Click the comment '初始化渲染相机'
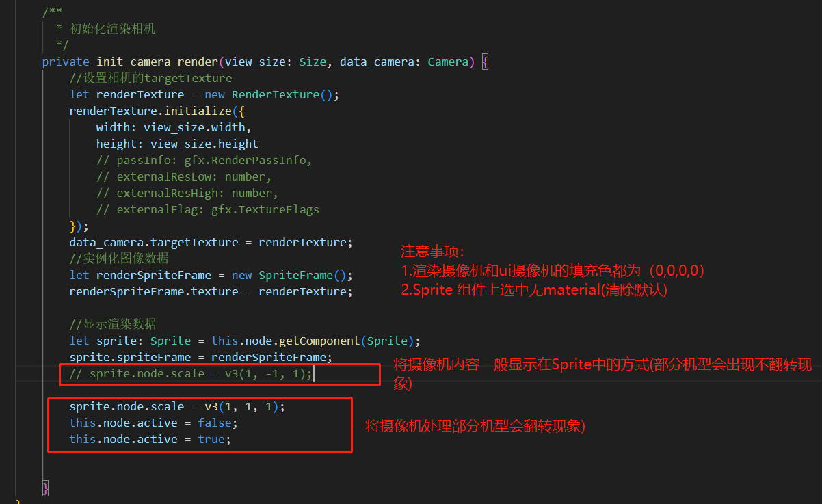The image size is (822, 504). (x=112, y=29)
